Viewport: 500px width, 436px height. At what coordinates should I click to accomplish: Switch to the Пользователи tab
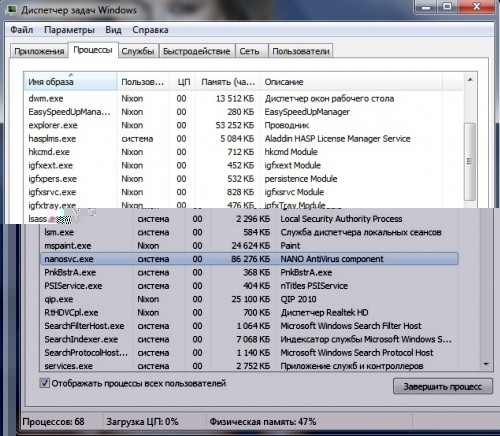[x=301, y=51]
